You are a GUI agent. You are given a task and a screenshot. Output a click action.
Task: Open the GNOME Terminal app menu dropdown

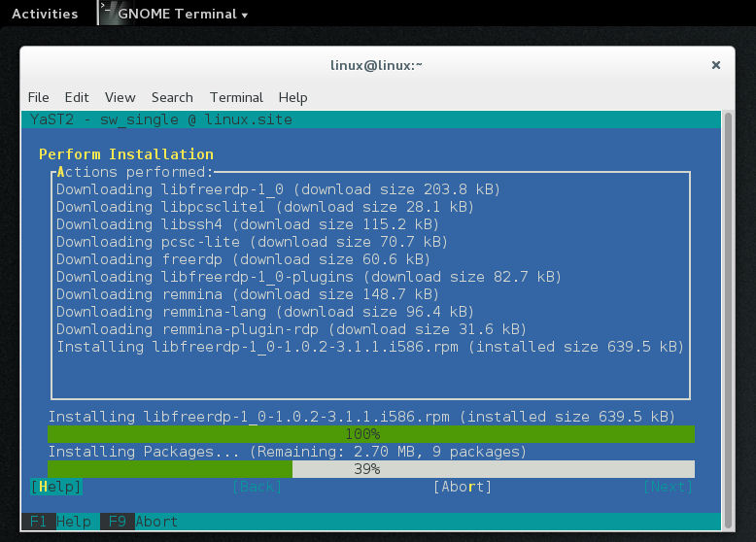coord(183,14)
